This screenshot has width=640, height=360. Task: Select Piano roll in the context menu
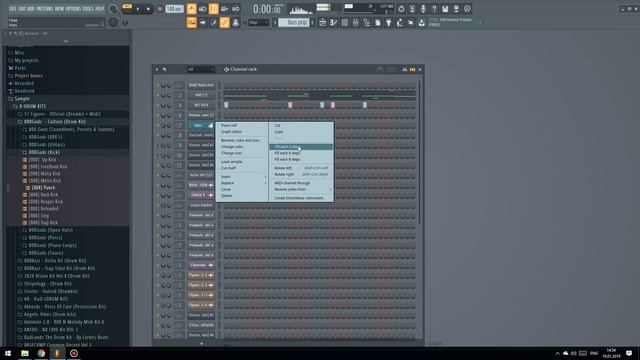242,125
